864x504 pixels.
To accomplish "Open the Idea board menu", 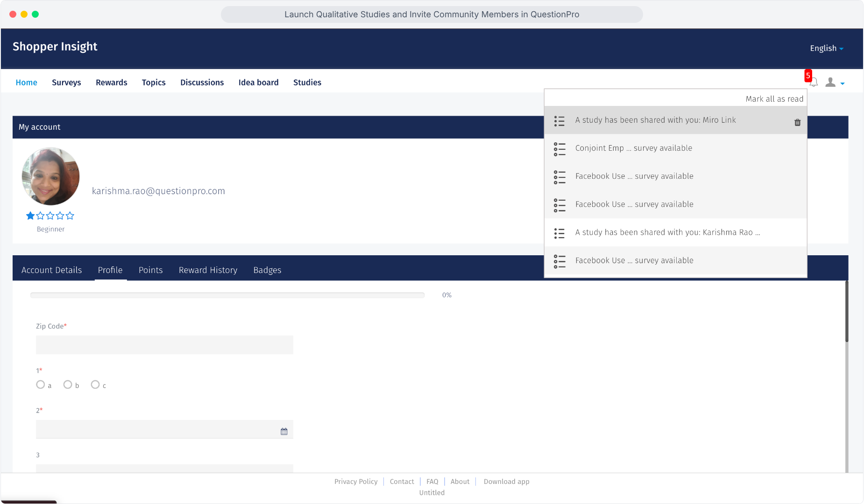I will tap(259, 83).
